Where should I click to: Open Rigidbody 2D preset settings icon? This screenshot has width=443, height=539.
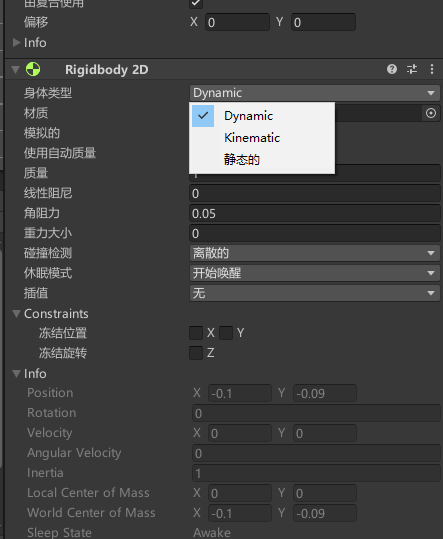pyautogui.click(x=412, y=69)
